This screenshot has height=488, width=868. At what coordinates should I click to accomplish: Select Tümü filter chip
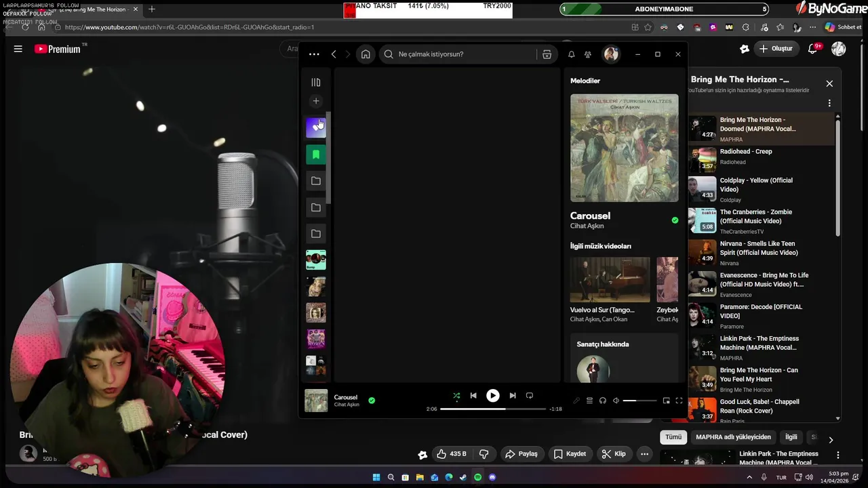(x=673, y=437)
